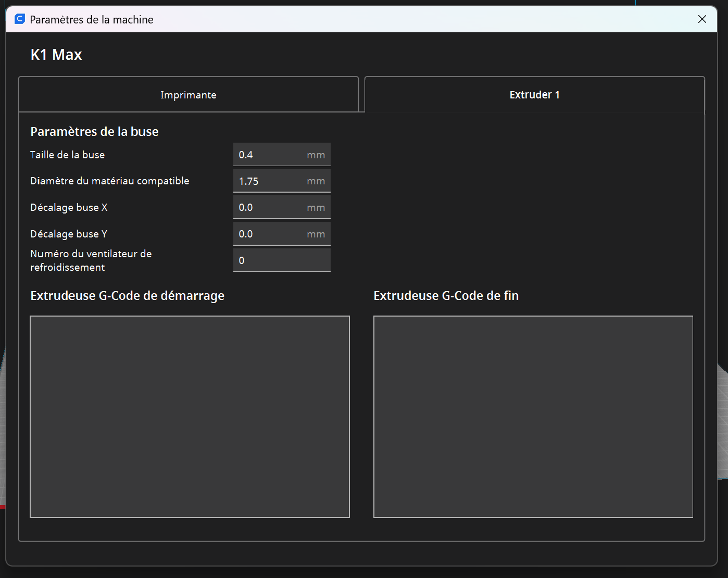
Task: Click the Extrudeuse G-Code de fin heading
Action: 446,296
